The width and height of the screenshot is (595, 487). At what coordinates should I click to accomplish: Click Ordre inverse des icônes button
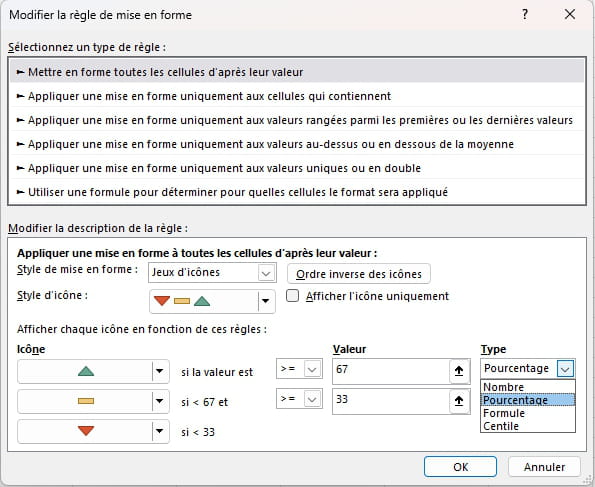(x=359, y=274)
